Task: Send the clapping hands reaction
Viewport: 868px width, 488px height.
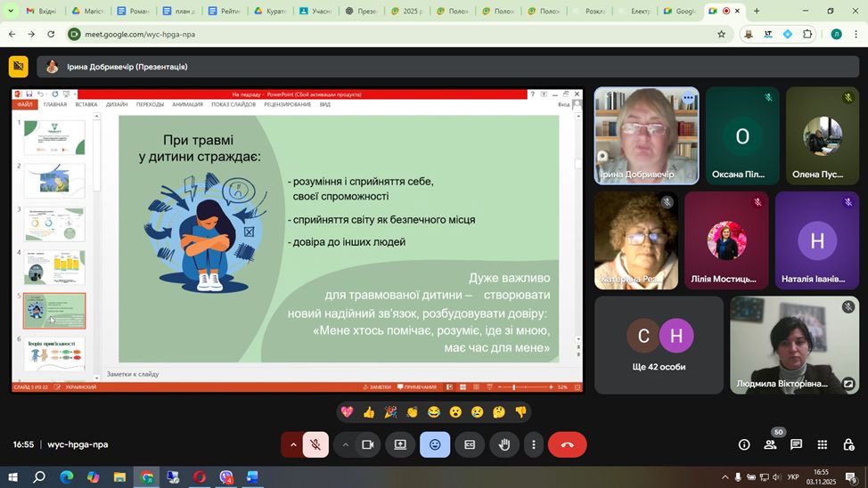Action: (412, 411)
